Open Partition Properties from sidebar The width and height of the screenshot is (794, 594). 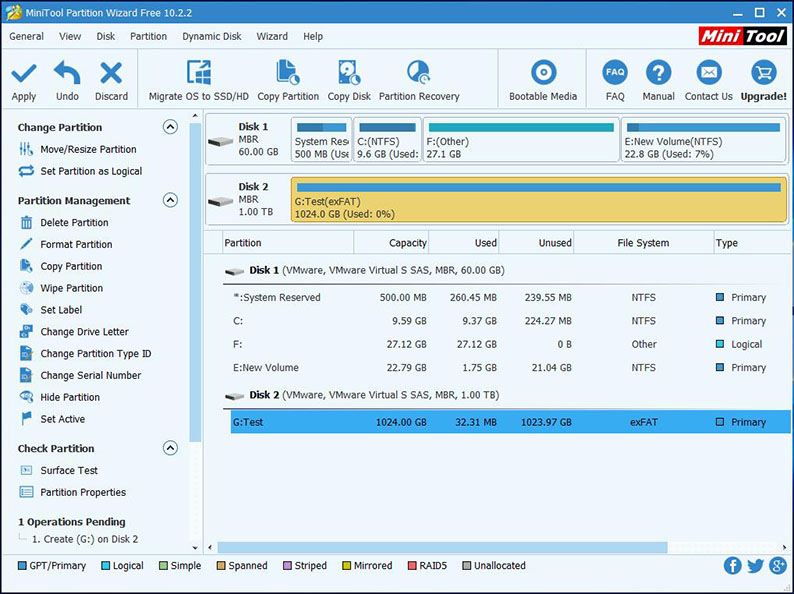73,492
